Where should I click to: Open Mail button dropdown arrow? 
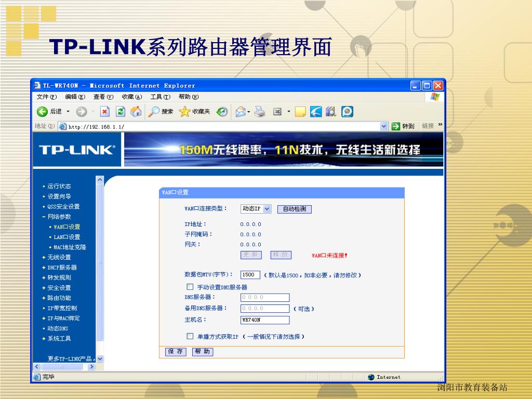click(x=249, y=112)
